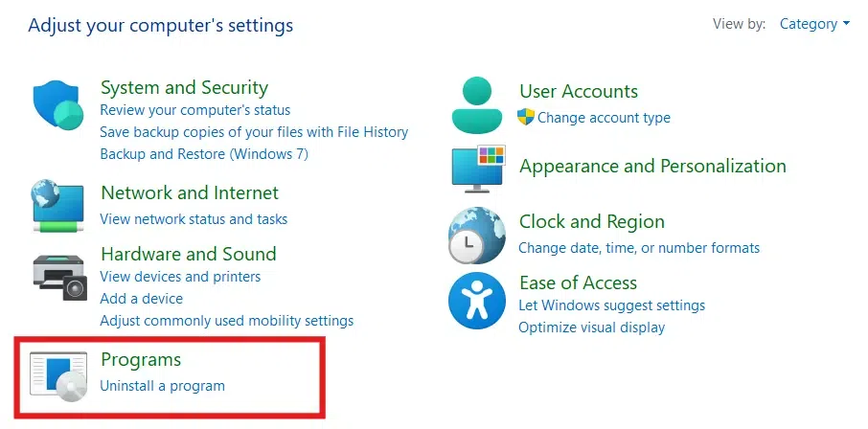Screen dimensions: 868x429
Task: Click the Appearance and Personalization monitor icon
Action: (477, 167)
